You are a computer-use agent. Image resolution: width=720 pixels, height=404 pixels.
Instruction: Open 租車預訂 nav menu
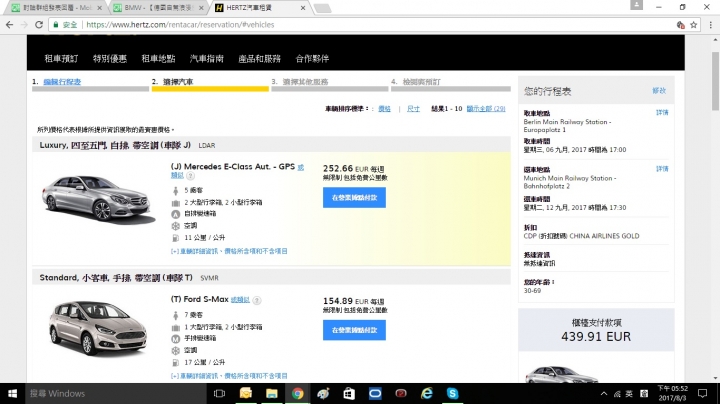click(x=61, y=58)
